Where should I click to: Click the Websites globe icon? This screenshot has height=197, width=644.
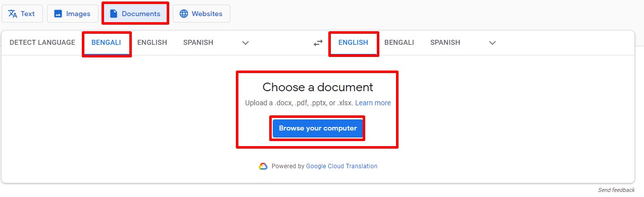coord(183,14)
